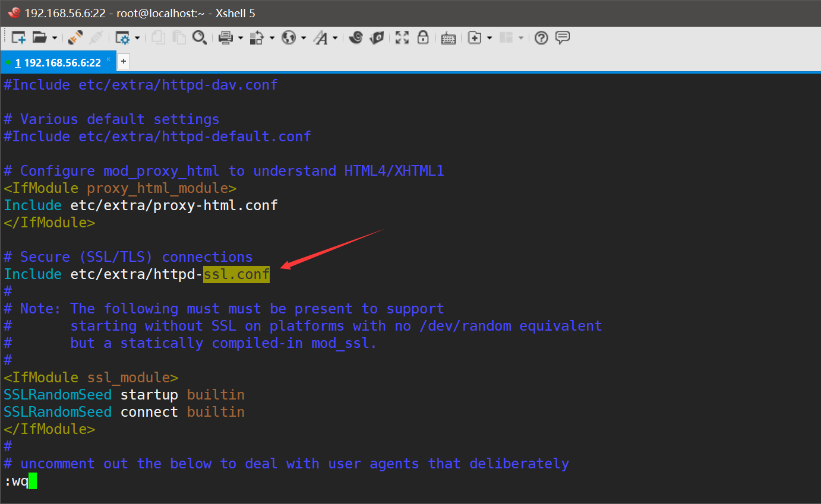821x504 pixels.
Task: Click the lock screen padlock icon
Action: [423, 38]
